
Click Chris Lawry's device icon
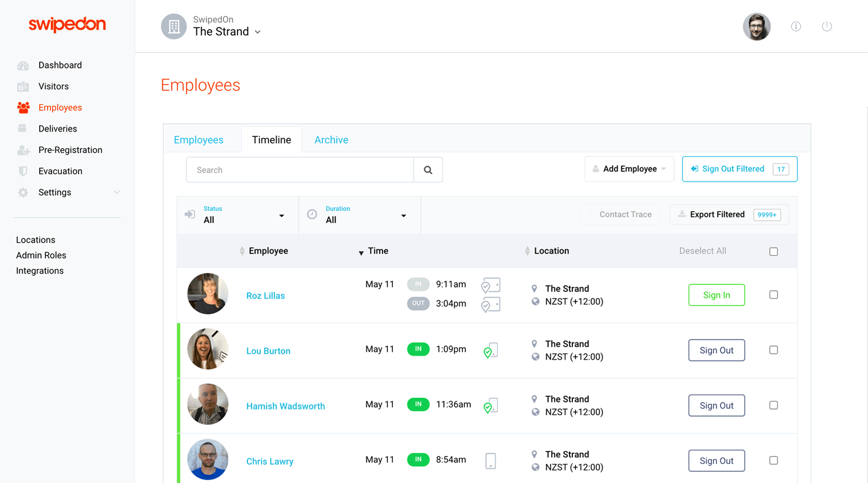tap(490, 461)
